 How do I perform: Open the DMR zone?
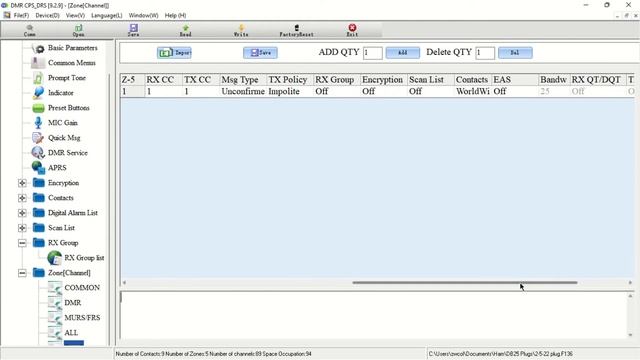pyautogui.click(x=73, y=303)
